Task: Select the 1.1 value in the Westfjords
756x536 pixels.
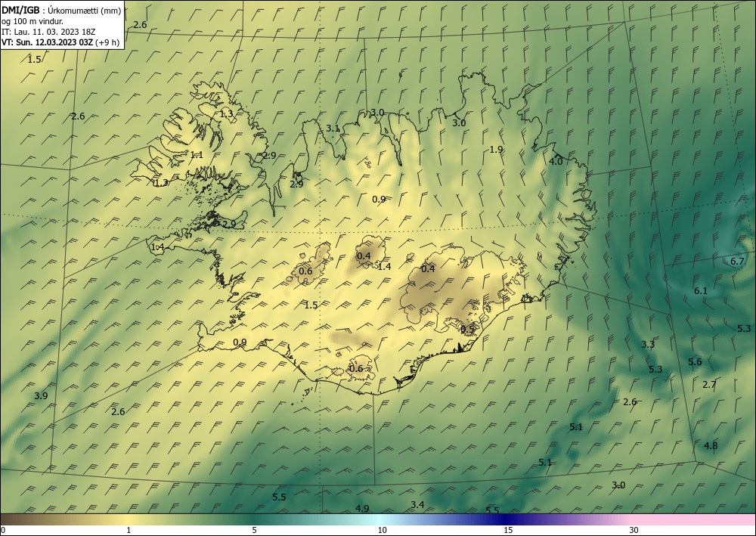Action: tap(197, 155)
